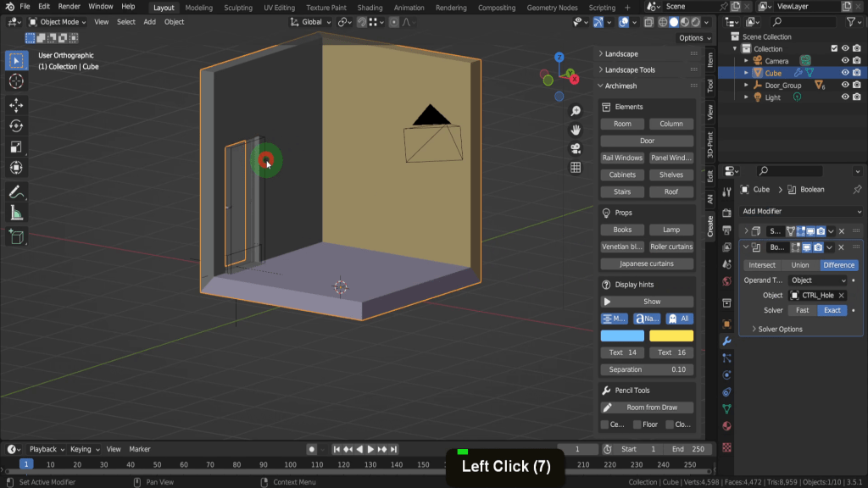The height and width of the screenshot is (488, 868).
Task: Toggle camera view icon in viewport
Action: 576,148
